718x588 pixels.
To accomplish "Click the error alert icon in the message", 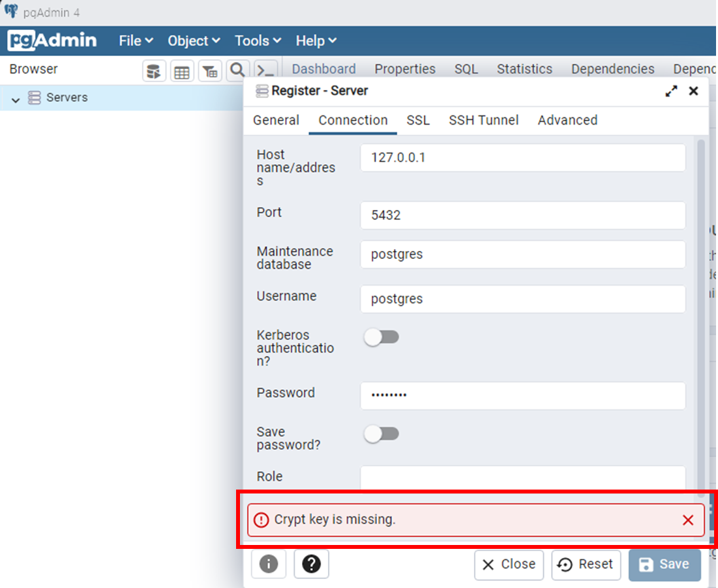I will point(262,520).
